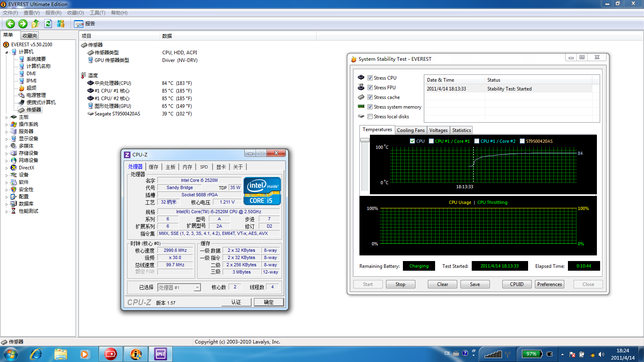Click the Stop button
The height and width of the screenshot is (362, 644).
[x=400, y=284]
